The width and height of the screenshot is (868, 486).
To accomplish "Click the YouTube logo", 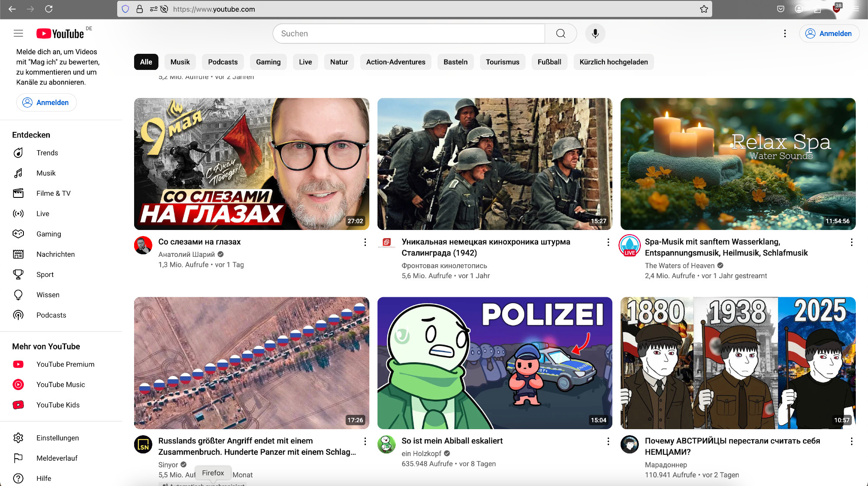I will (60, 33).
